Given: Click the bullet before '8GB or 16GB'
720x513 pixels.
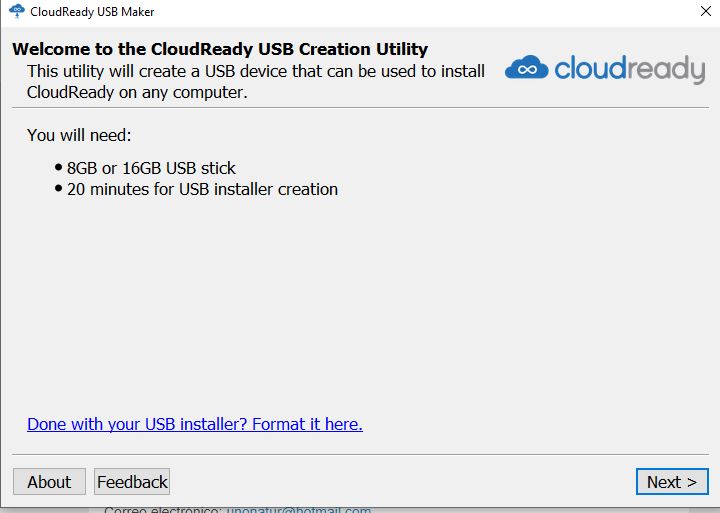Looking at the screenshot, I should pyautogui.click(x=59, y=168).
